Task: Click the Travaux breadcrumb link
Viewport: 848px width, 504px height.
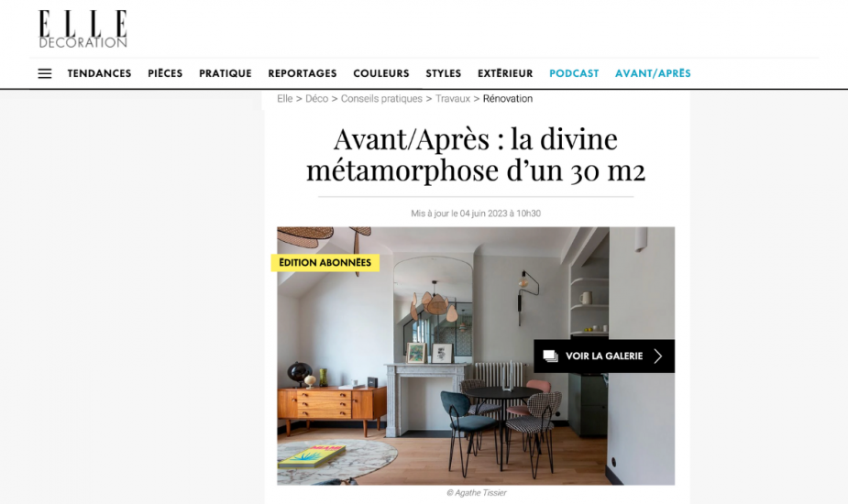Action: (453, 98)
